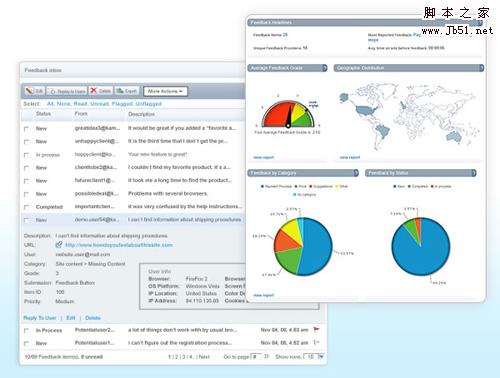This screenshot has height=378, width=500.
Task: Click the go arrows beside page input
Action: (x=266, y=357)
